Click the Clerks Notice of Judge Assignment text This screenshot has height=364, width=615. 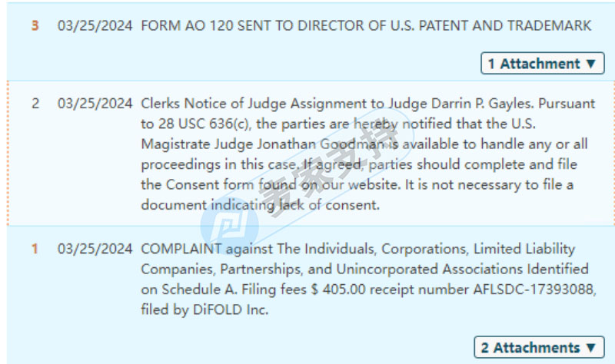point(368,154)
